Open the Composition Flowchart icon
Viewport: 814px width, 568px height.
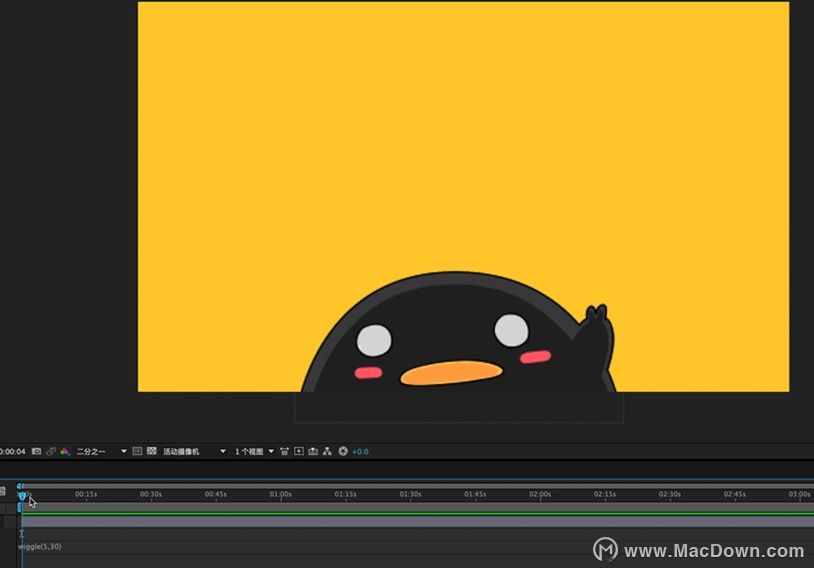[x=327, y=451]
